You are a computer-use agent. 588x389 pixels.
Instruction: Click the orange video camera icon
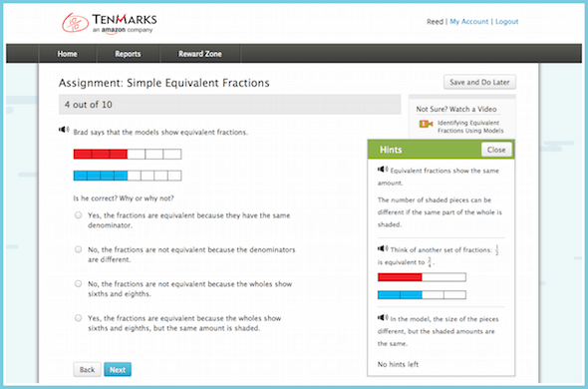coord(426,124)
